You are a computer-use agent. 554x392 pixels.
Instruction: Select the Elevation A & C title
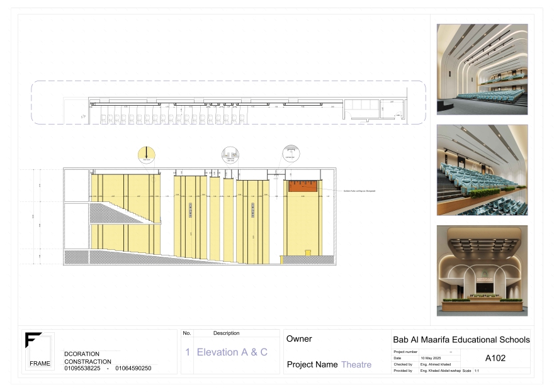click(x=232, y=352)
